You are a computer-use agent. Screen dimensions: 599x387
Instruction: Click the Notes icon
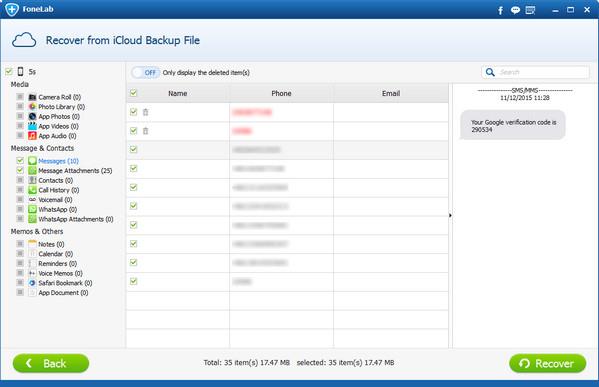point(32,244)
